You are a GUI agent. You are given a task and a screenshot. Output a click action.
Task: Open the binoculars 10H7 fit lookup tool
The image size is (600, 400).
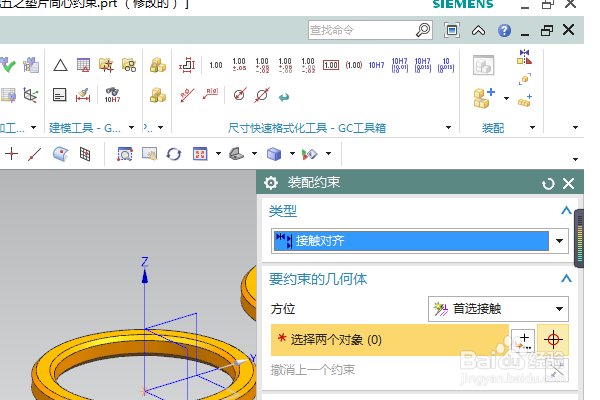(112, 95)
